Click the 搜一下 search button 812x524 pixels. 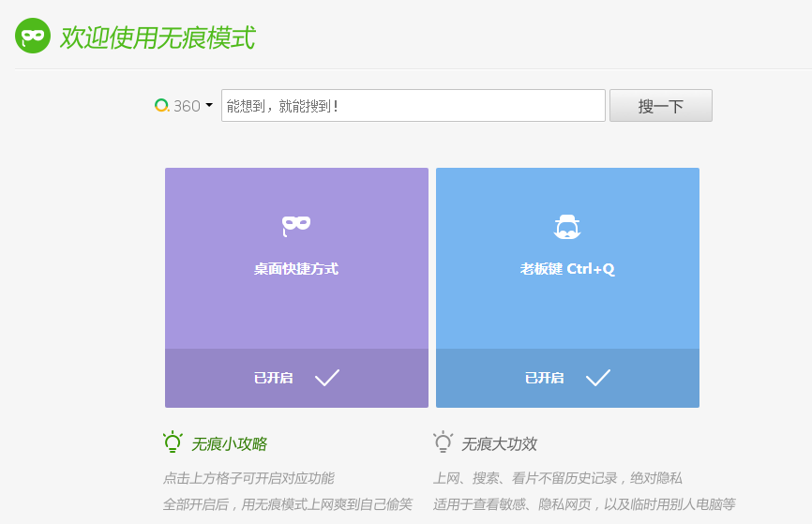(x=660, y=106)
